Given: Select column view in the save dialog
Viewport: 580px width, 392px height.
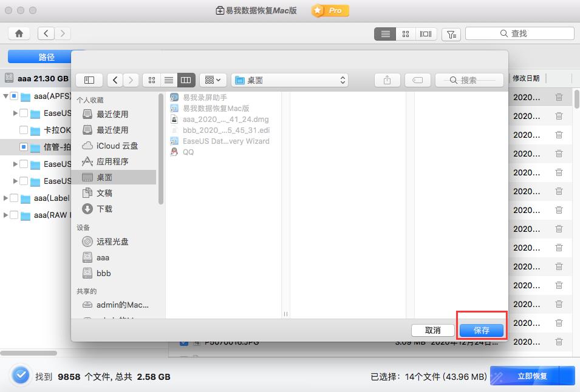Looking at the screenshot, I should coord(186,80).
